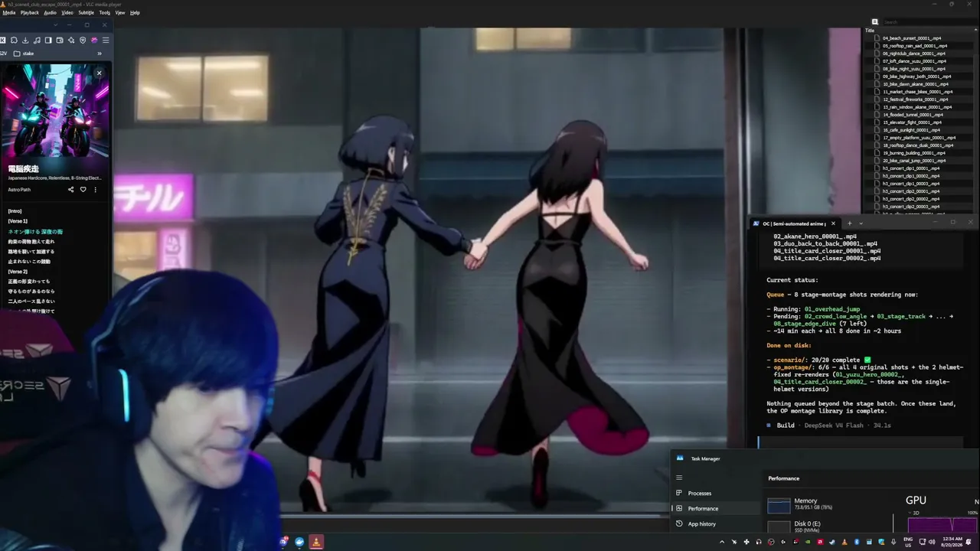Open the terminal tab dropdown chevron
Viewport: 980px width, 551px height.
point(861,223)
